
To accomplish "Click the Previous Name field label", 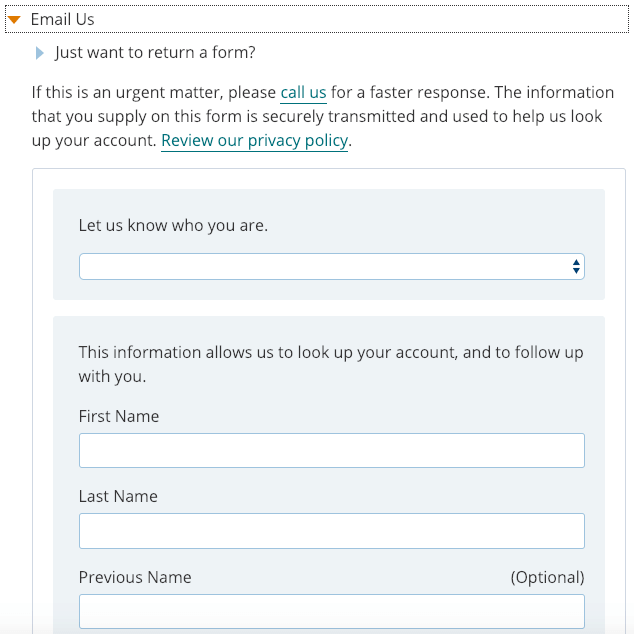I will coord(135,577).
